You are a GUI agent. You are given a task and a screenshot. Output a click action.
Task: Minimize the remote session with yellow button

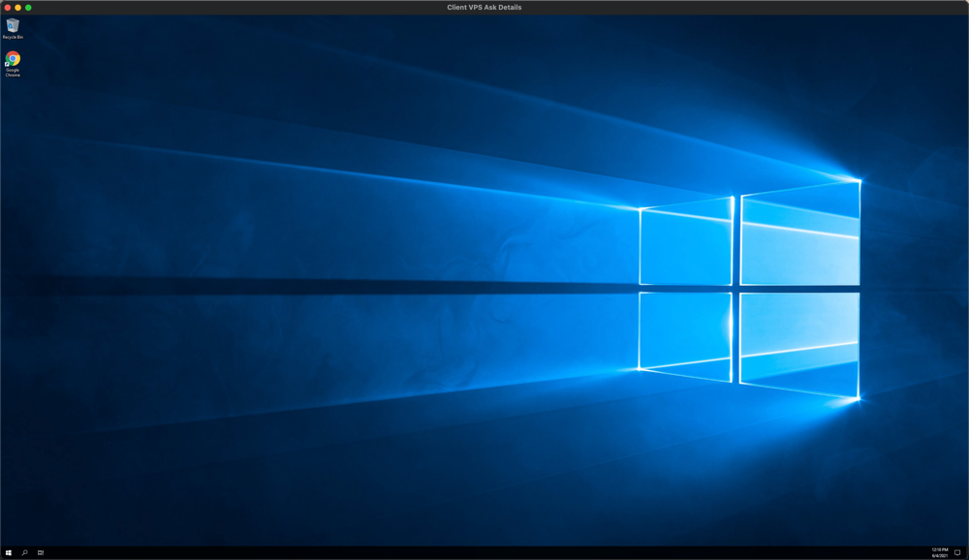[17, 7]
